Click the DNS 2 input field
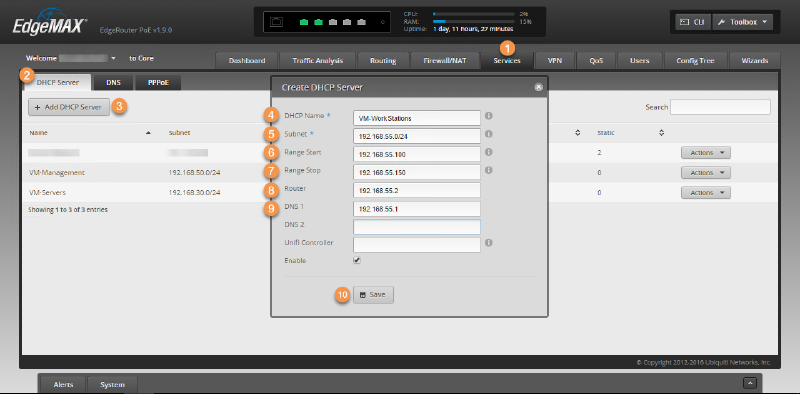This screenshot has width=800, height=394. click(417, 227)
